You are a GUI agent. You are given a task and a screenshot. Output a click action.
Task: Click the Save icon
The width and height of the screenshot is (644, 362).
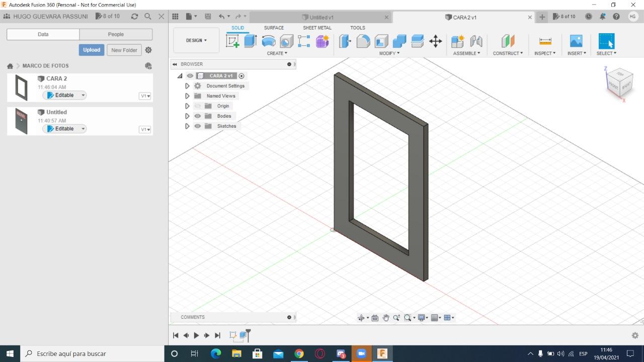point(208,17)
